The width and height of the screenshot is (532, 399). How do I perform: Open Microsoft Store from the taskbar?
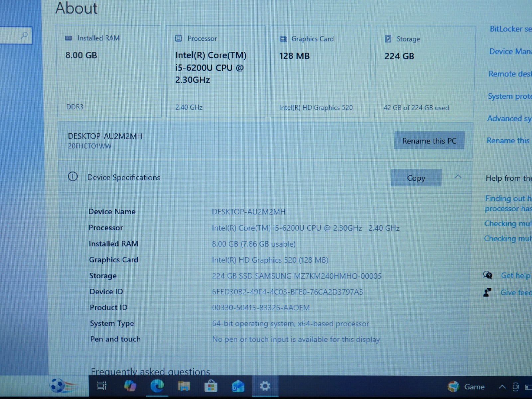[x=211, y=386]
